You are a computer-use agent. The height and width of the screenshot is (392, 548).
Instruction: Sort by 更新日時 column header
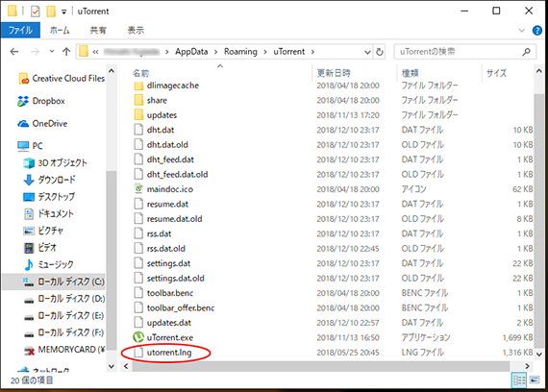pyautogui.click(x=334, y=73)
